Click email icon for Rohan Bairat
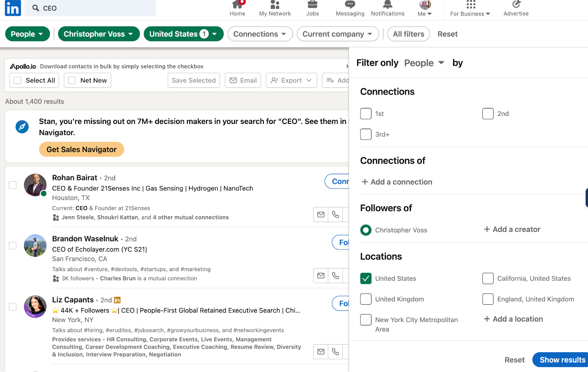 click(321, 214)
